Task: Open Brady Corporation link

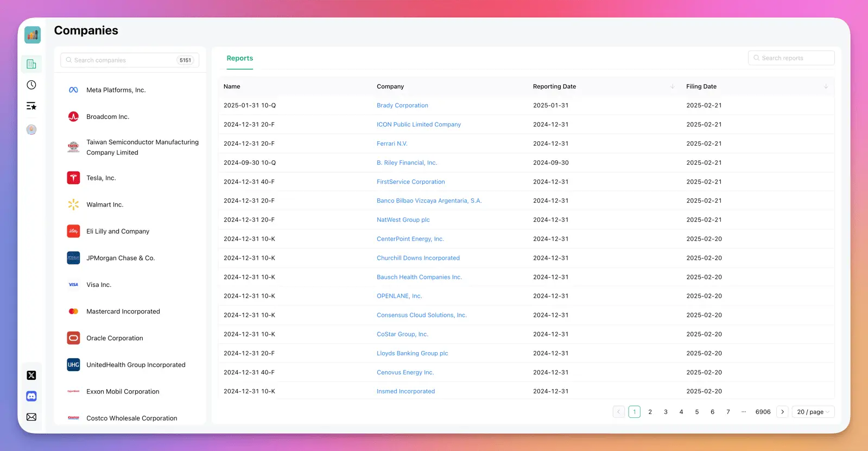Action: click(x=402, y=105)
